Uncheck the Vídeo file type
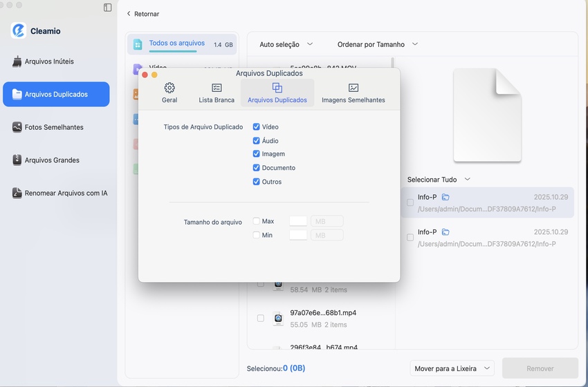The image size is (588, 387). point(256,127)
